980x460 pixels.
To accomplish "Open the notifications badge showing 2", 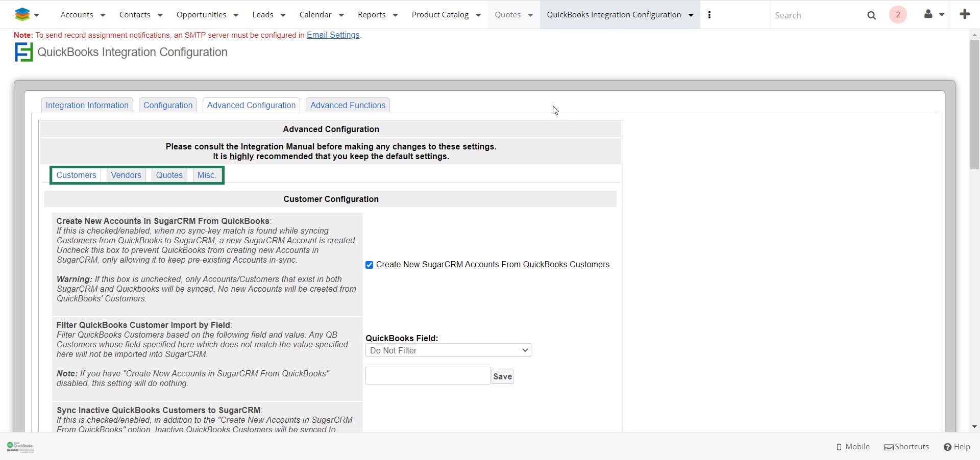I will pyautogui.click(x=898, y=15).
